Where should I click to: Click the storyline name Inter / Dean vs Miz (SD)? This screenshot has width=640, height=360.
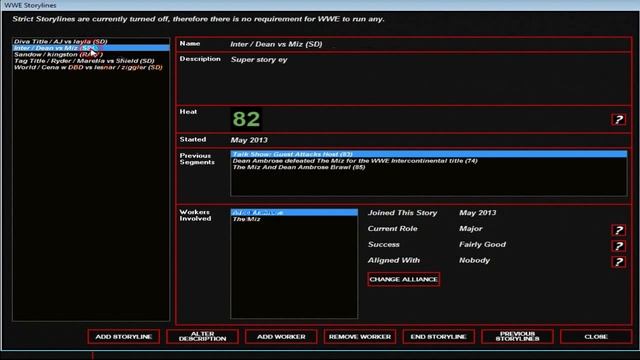click(276, 44)
